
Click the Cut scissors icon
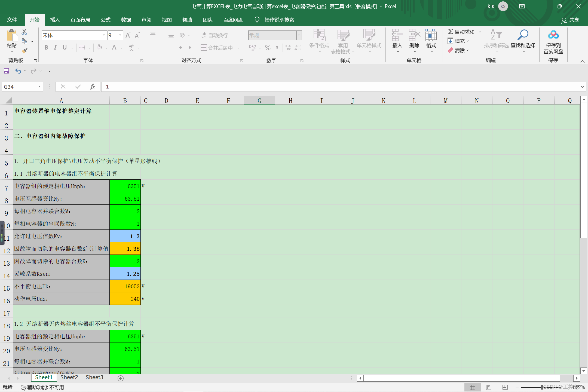(x=24, y=32)
